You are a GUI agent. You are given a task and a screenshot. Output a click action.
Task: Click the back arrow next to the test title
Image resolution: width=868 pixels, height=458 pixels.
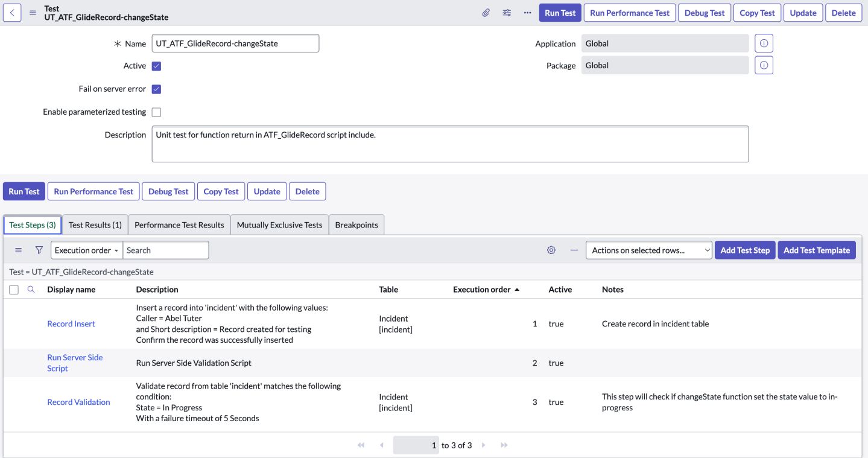[12, 12]
